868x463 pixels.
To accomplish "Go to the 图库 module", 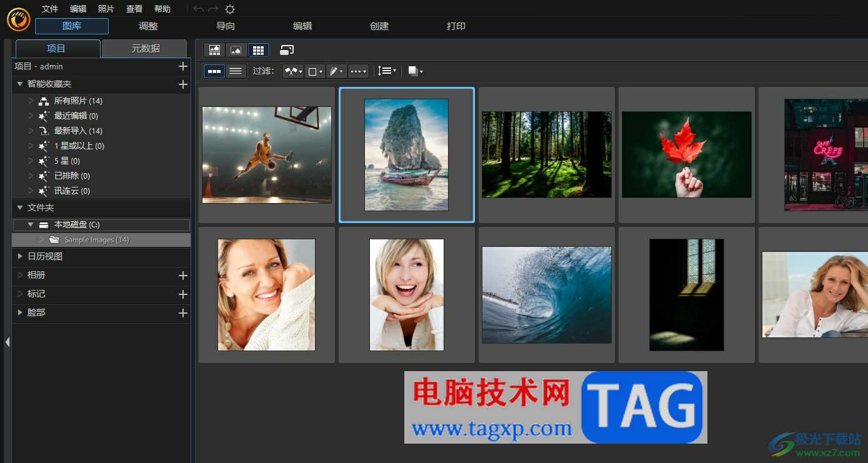I will (x=72, y=26).
